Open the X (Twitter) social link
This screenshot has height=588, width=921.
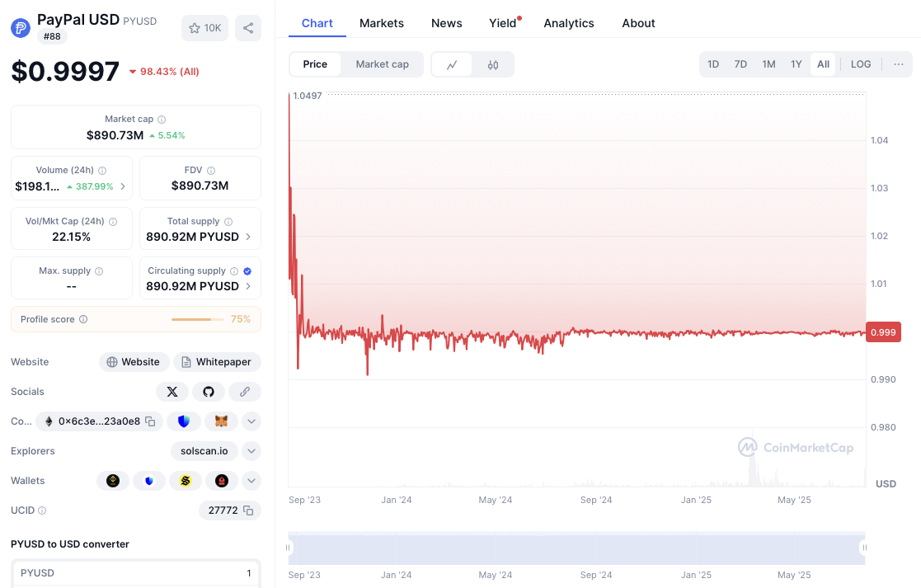tap(172, 392)
